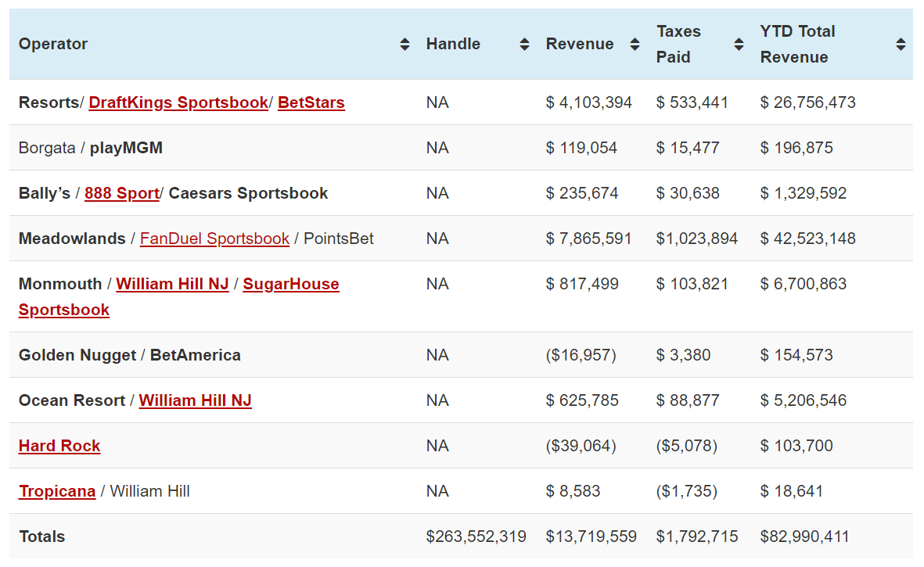Viewport: 924px width, 567px height.
Task: Open the DraftKings Sportsbook link
Action: coord(178,102)
